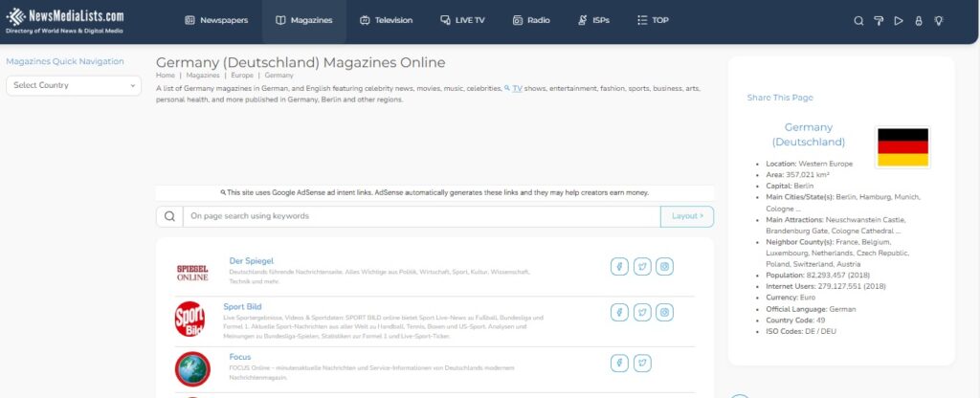
Task: Open Television in top navigation
Action: [387, 21]
